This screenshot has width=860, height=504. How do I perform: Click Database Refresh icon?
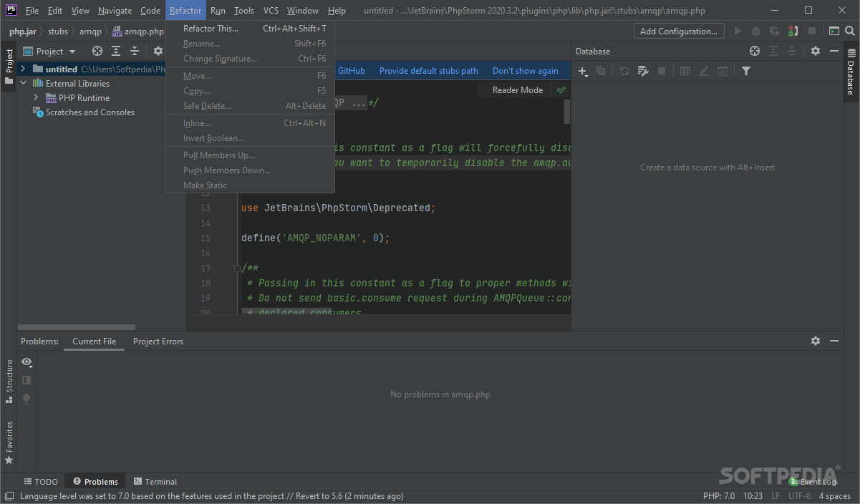coord(624,71)
